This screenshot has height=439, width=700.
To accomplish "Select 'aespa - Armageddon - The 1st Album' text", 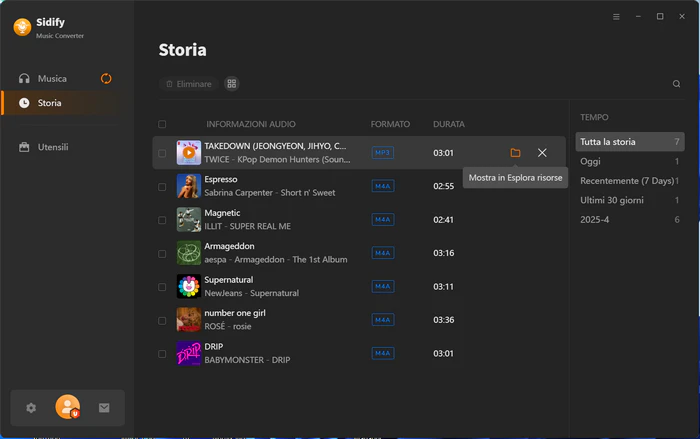I will pyautogui.click(x=275, y=259).
